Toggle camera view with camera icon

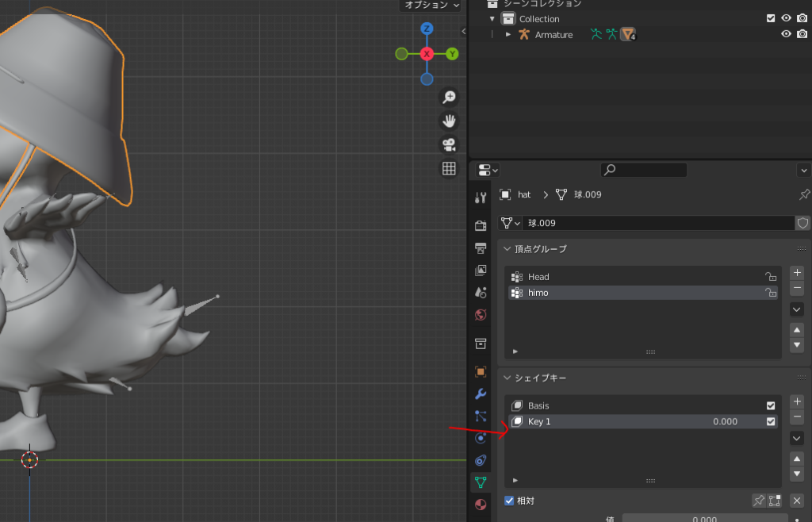coord(449,144)
